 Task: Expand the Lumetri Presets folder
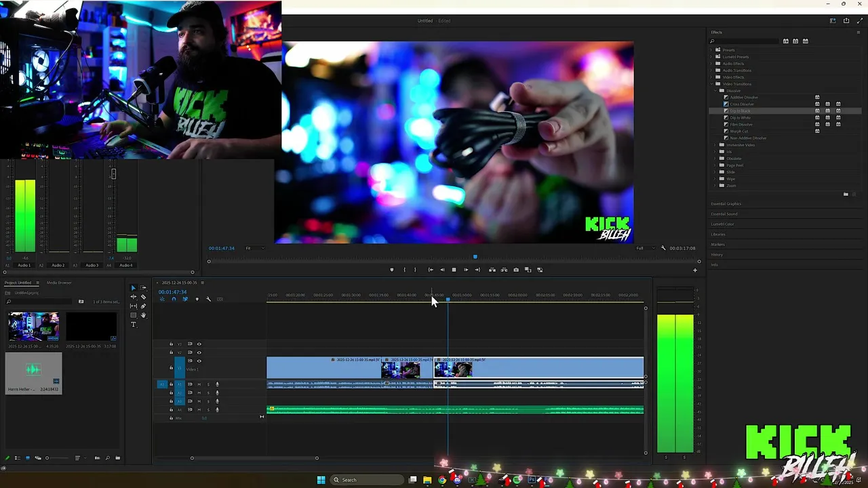pos(711,57)
